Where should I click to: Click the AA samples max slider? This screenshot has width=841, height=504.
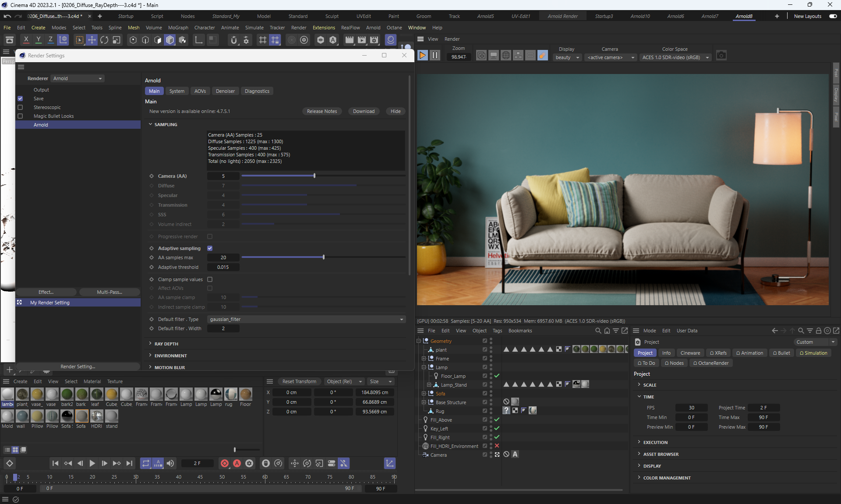tap(323, 257)
